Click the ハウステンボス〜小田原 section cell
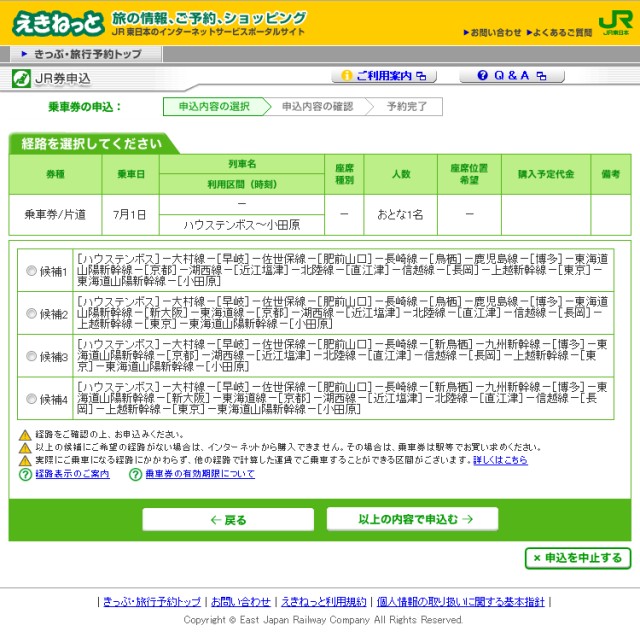The width and height of the screenshot is (640, 637). click(x=242, y=225)
